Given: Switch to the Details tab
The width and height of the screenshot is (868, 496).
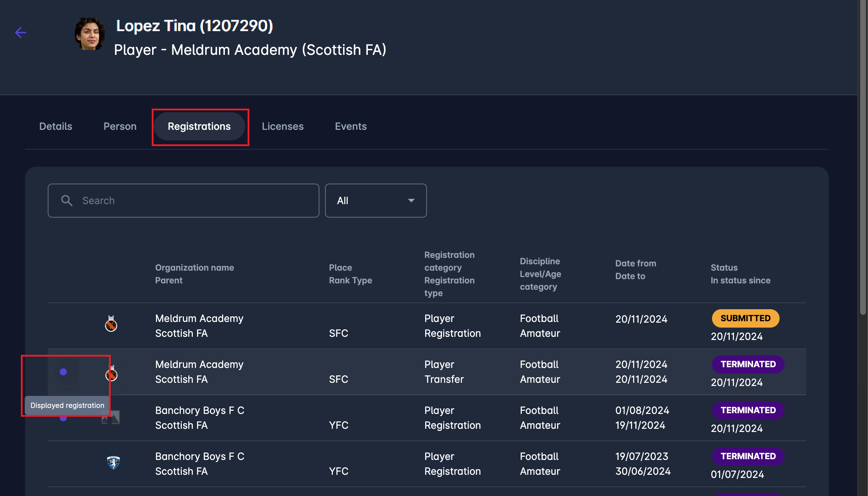Looking at the screenshot, I should pyautogui.click(x=56, y=126).
